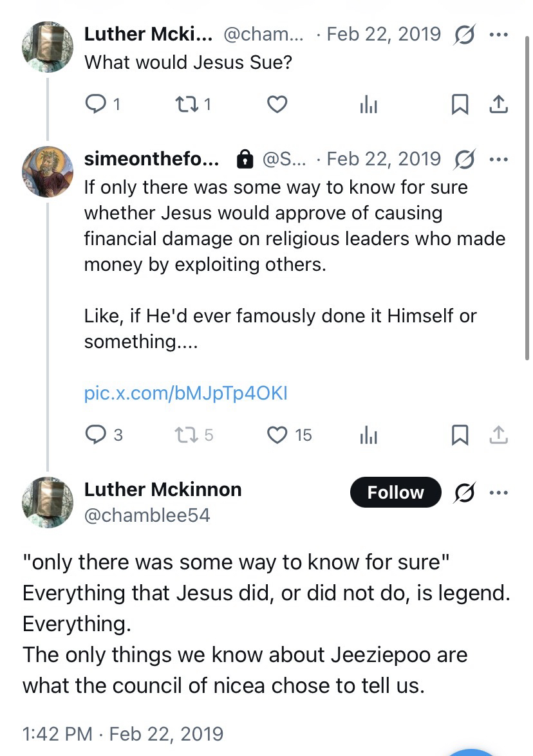
Task: Open more options beside the Follow button
Action: point(499,492)
